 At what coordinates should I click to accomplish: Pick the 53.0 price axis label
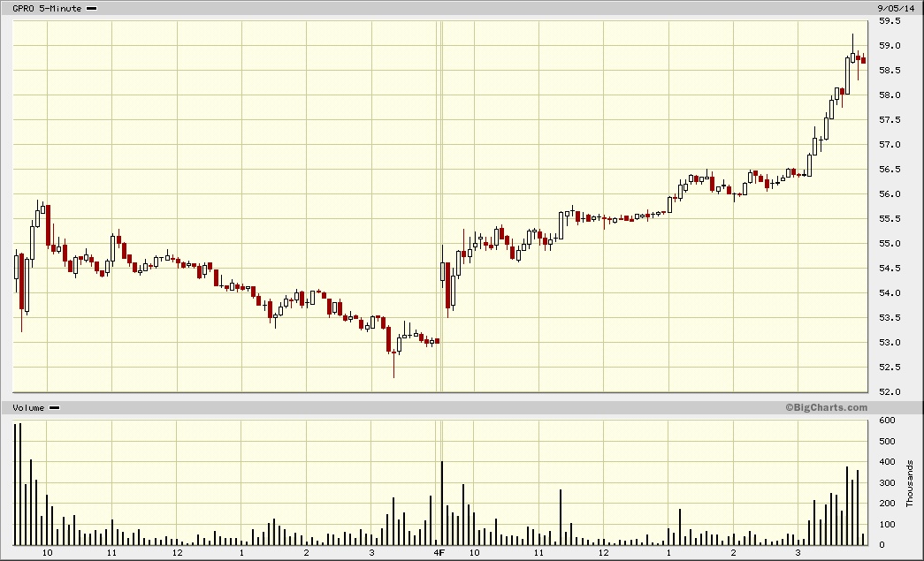click(889, 343)
